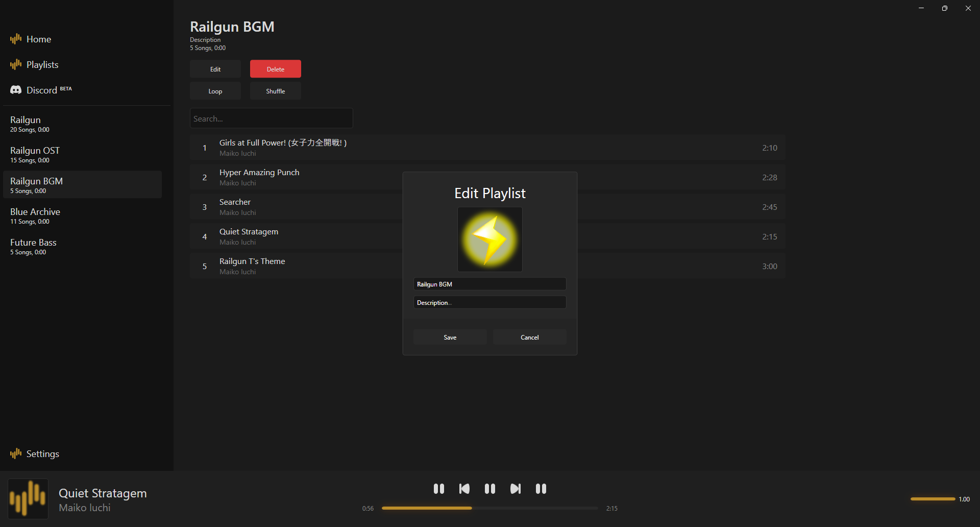
Task: Click the Discord logo icon
Action: tap(16, 90)
